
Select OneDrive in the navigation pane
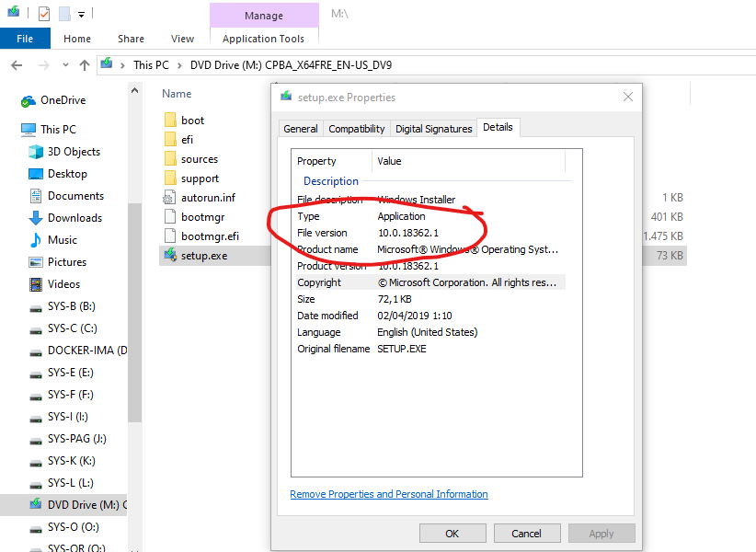point(63,100)
